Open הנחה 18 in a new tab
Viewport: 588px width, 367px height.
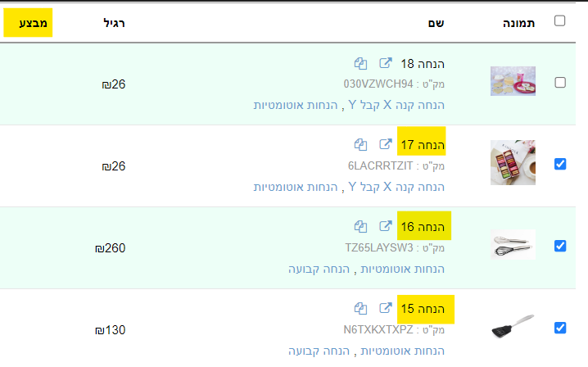tap(385, 64)
